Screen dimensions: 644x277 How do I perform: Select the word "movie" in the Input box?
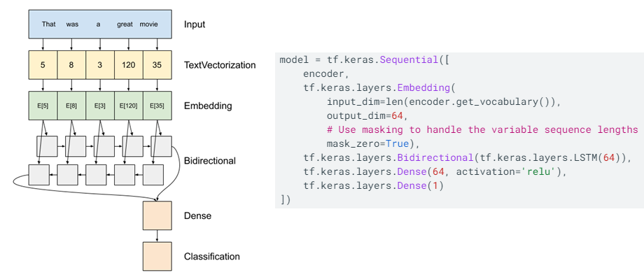(148, 24)
